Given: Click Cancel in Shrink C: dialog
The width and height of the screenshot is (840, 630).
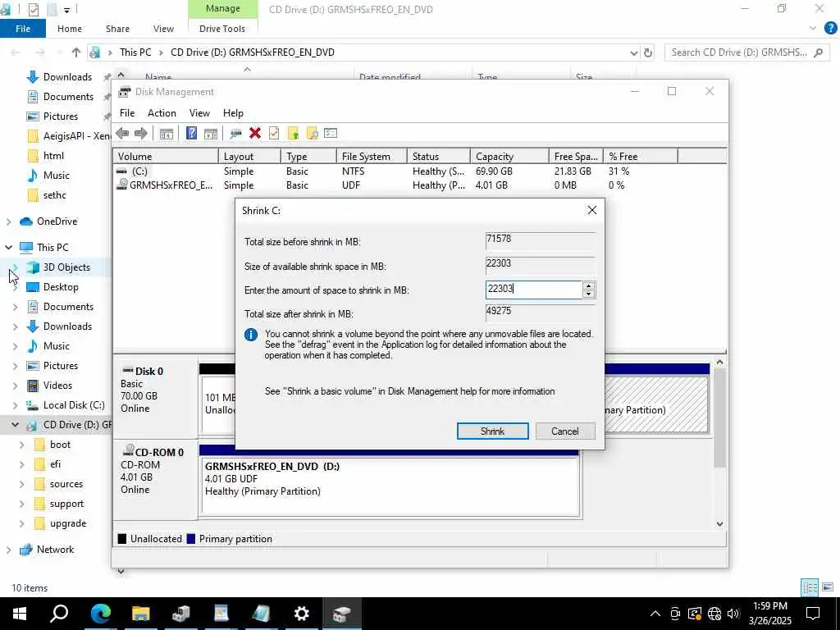Looking at the screenshot, I should click(x=564, y=431).
